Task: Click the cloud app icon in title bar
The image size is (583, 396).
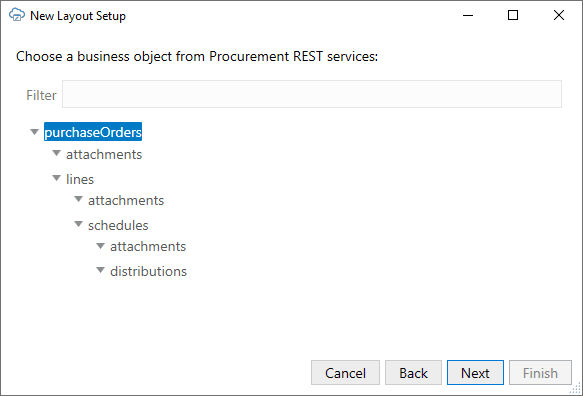Action: tap(17, 15)
